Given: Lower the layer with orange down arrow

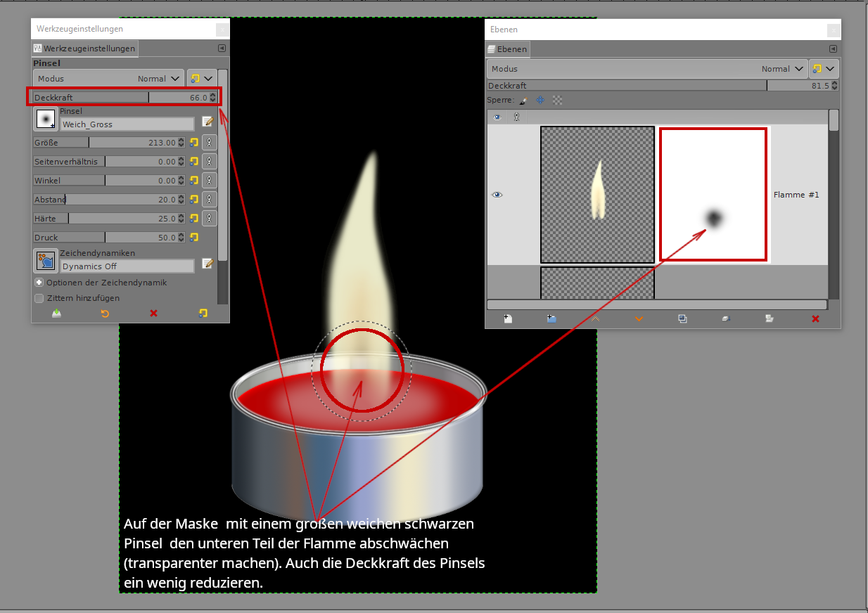Looking at the screenshot, I should click(x=639, y=318).
